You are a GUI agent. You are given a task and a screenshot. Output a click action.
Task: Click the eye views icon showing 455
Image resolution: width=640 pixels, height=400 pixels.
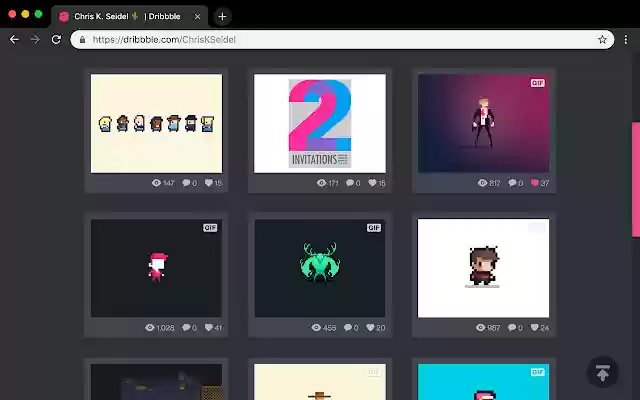[x=316, y=327]
